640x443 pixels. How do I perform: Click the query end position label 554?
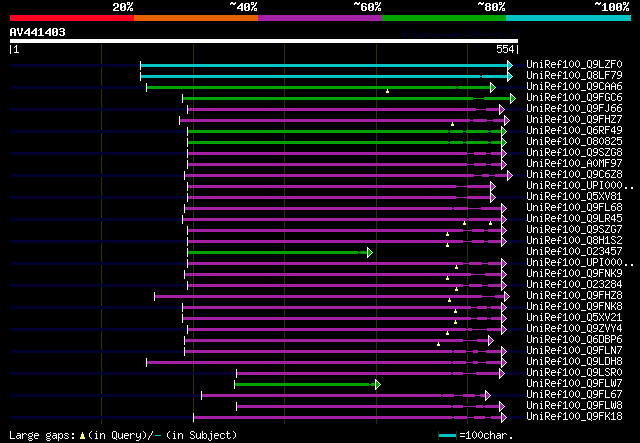(x=505, y=49)
